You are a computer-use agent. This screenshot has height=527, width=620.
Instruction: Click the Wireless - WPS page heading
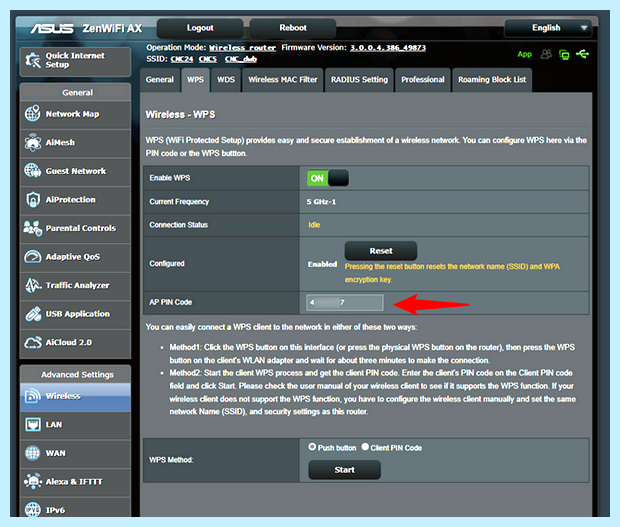(x=180, y=115)
